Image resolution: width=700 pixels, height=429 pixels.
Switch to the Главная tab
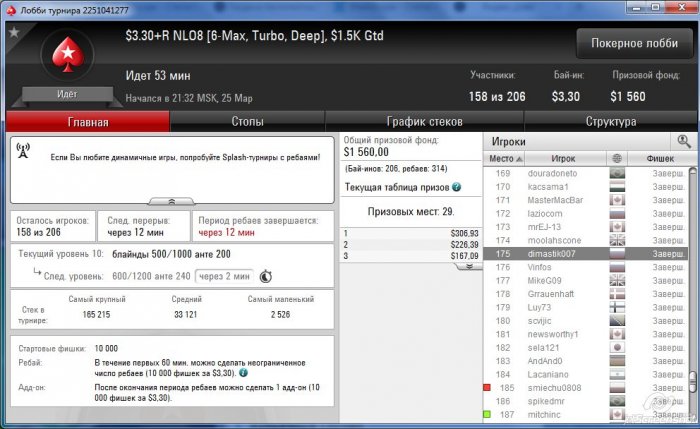(88, 122)
